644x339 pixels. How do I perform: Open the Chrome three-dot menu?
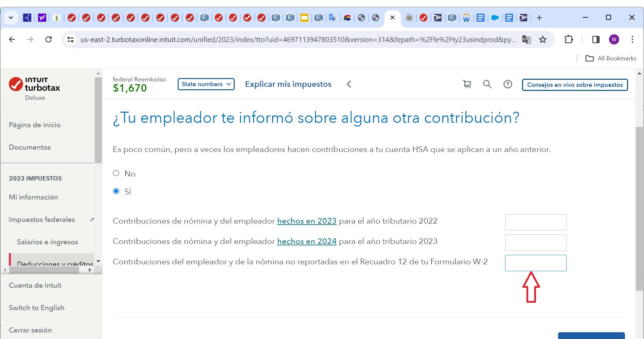632,40
